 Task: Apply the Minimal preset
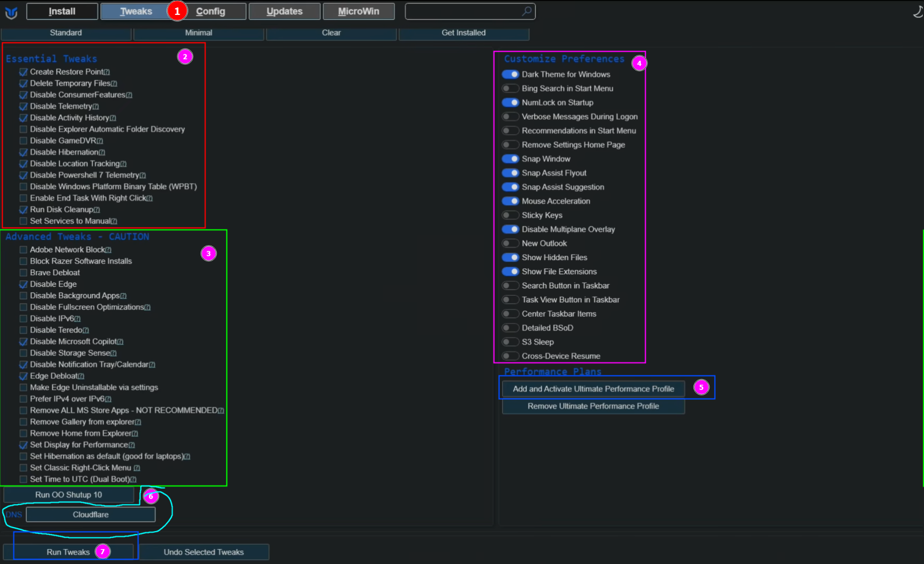pos(199,33)
